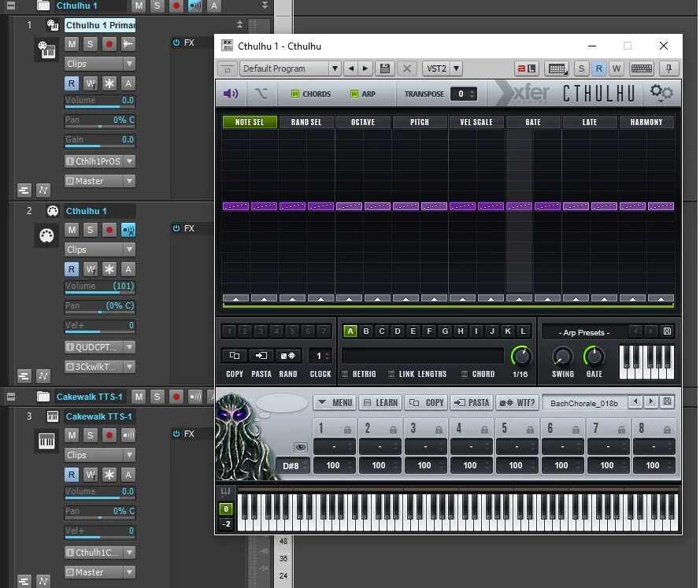Click the Pasta paste icon
The image size is (700, 588).
tap(261, 356)
